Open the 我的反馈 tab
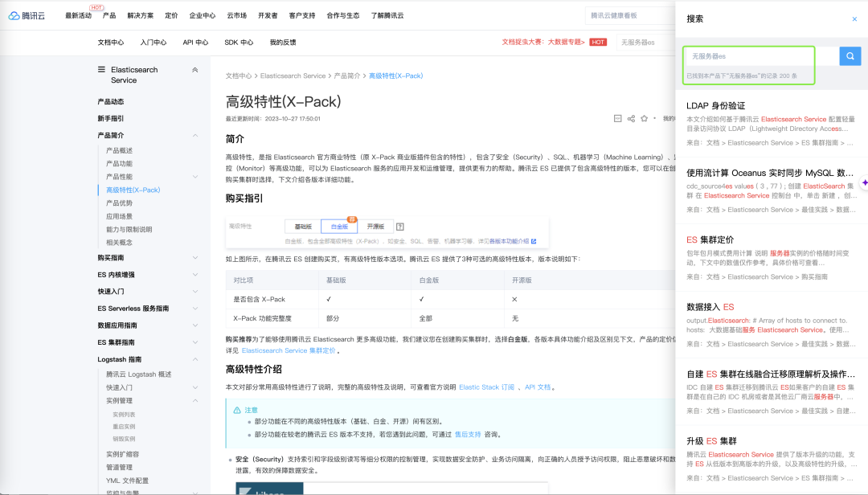868x495 pixels. coord(283,42)
